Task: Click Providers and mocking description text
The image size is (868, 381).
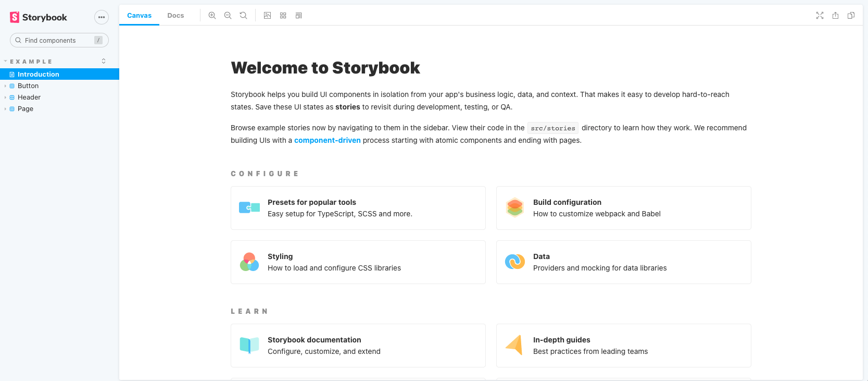Action: (x=600, y=268)
